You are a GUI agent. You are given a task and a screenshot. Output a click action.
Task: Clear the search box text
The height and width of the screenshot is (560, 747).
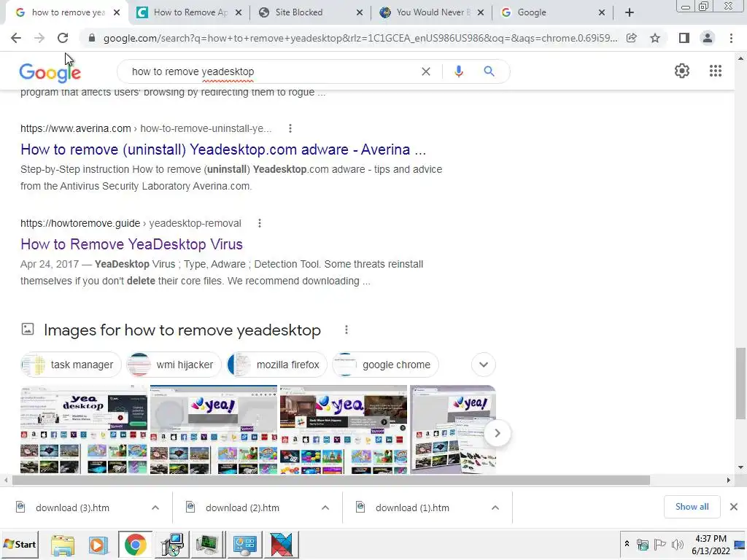426,71
